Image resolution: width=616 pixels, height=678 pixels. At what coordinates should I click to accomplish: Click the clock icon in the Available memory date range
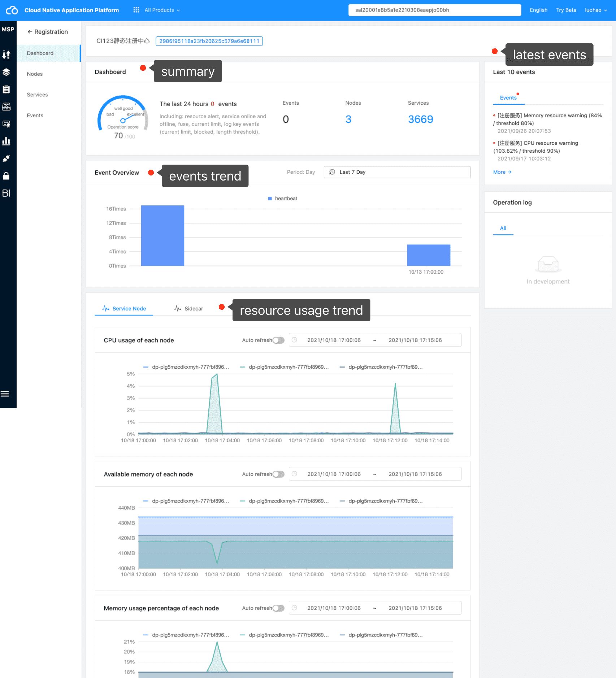point(294,474)
